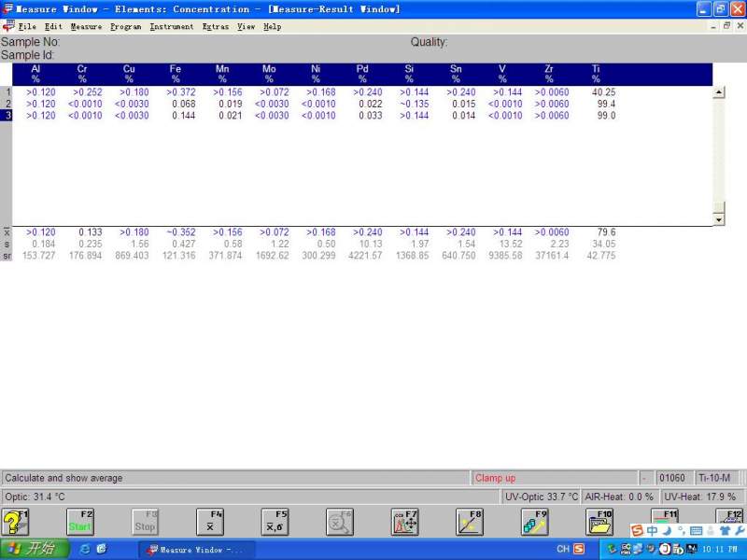
Task: Click the moon icon on the Sogou toolbar
Action: click(667, 530)
